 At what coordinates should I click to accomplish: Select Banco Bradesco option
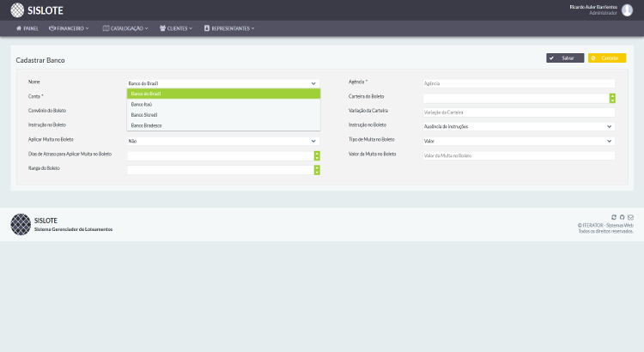click(x=223, y=125)
